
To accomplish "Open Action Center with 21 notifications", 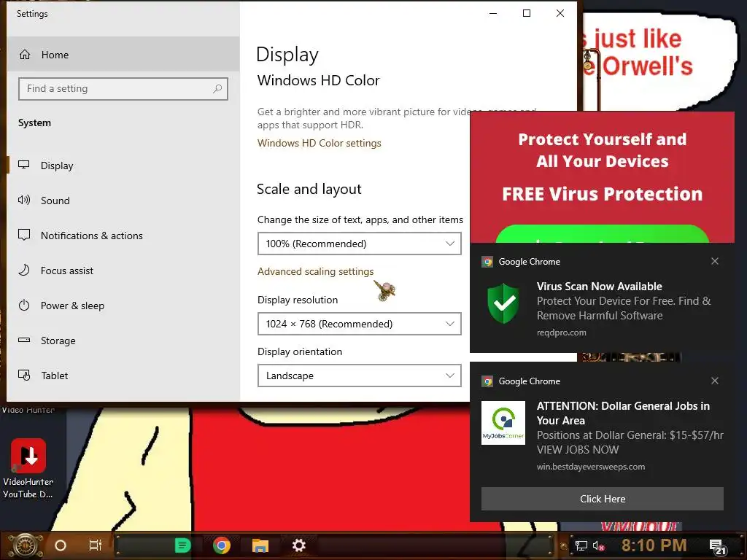I will [x=718, y=547].
